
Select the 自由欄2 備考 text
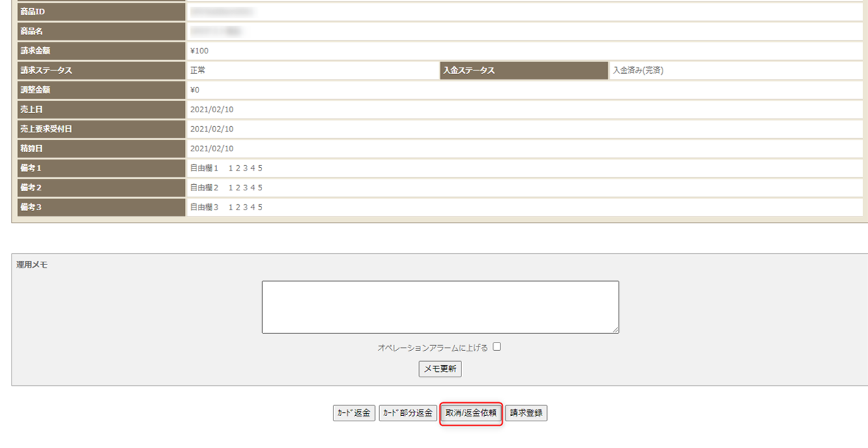pyautogui.click(x=226, y=188)
